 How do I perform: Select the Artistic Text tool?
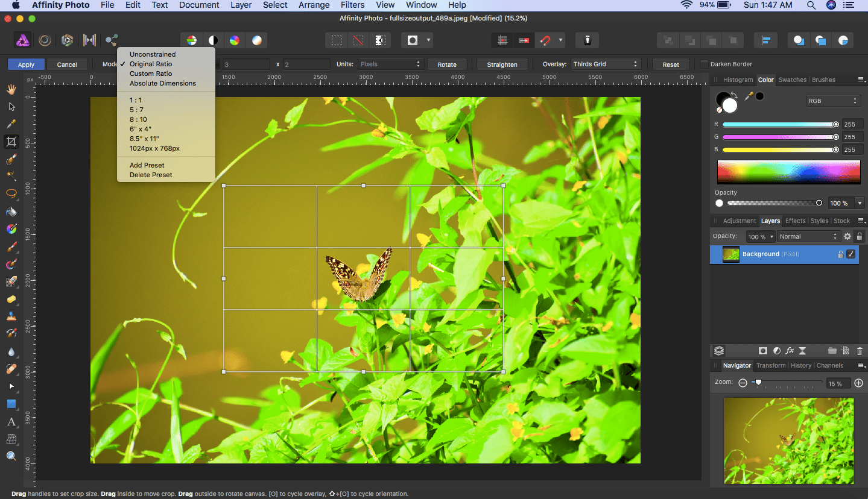coord(11,421)
